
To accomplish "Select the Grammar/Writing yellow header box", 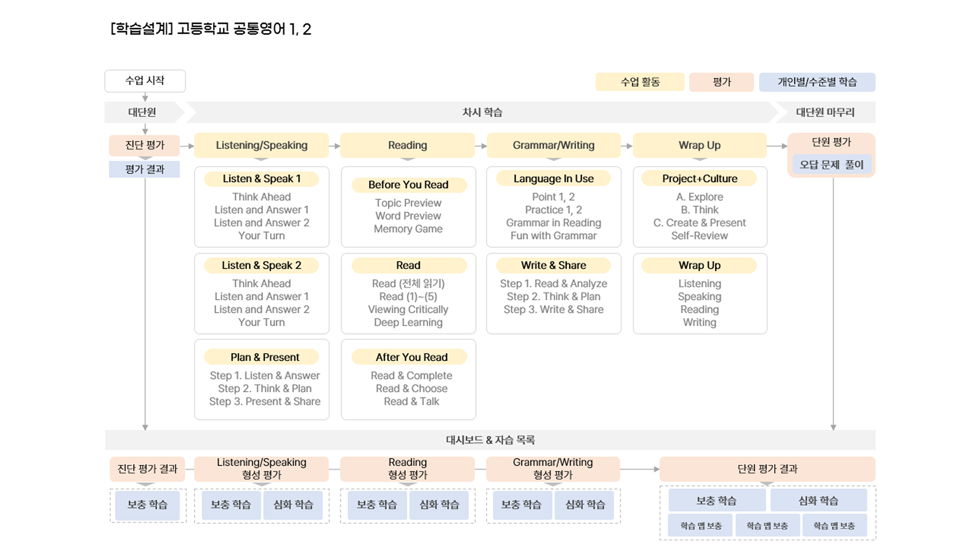I will [x=553, y=145].
